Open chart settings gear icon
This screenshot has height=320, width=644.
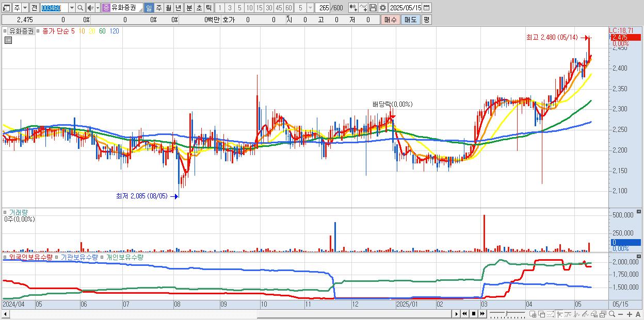(382, 8)
